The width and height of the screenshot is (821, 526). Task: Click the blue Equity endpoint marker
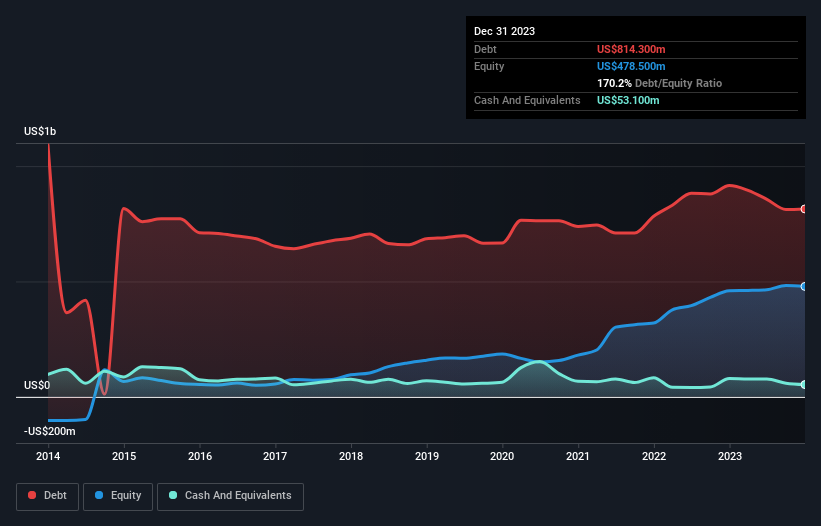(x=804, y=286)
